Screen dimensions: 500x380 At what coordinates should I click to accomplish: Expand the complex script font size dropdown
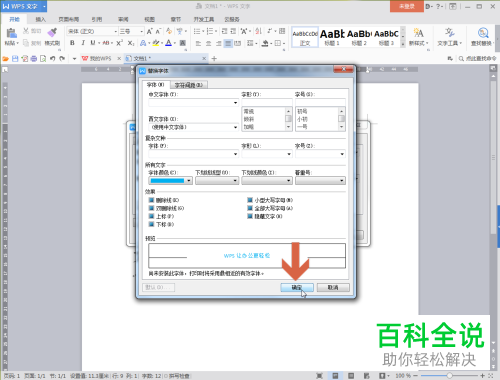342,154
